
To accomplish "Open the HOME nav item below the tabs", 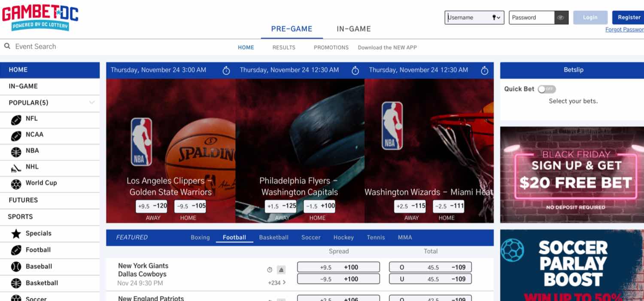I will pyautogui.click(x=246, y=47).
